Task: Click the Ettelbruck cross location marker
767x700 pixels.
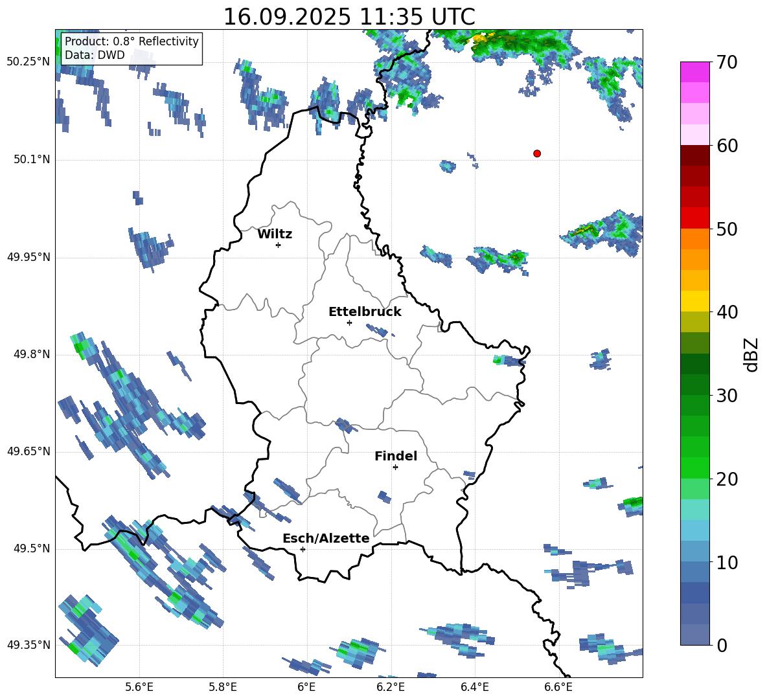Action: 349,322
